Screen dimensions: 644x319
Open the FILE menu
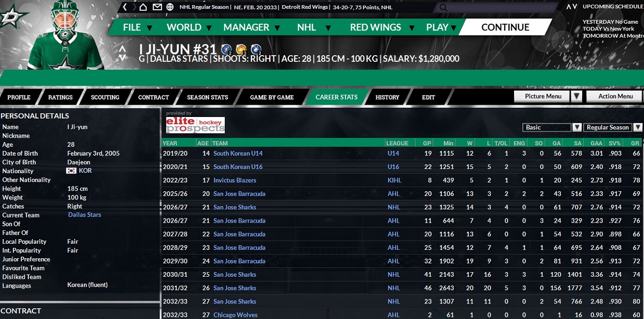(132, 27)
